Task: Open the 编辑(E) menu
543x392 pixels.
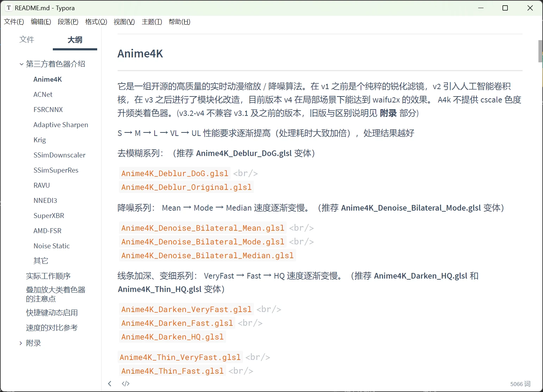Action: click(x=41, y=22)
